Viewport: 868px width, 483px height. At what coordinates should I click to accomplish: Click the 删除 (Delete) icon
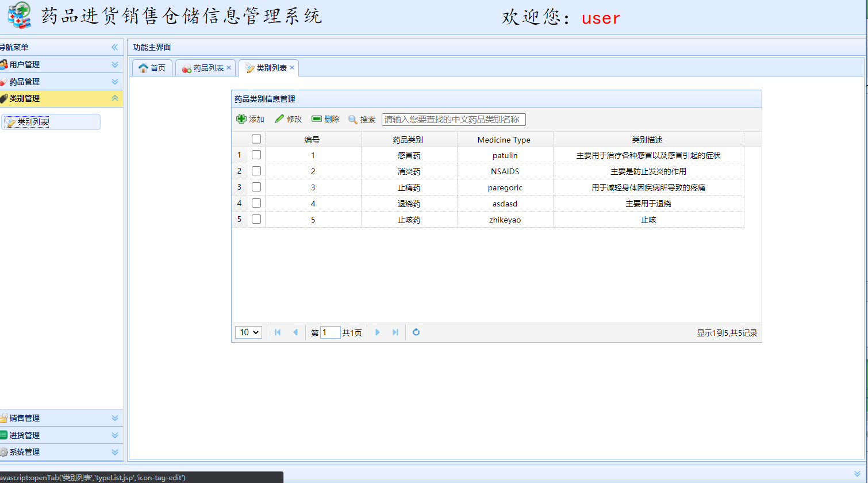click(x=317, y=119)
